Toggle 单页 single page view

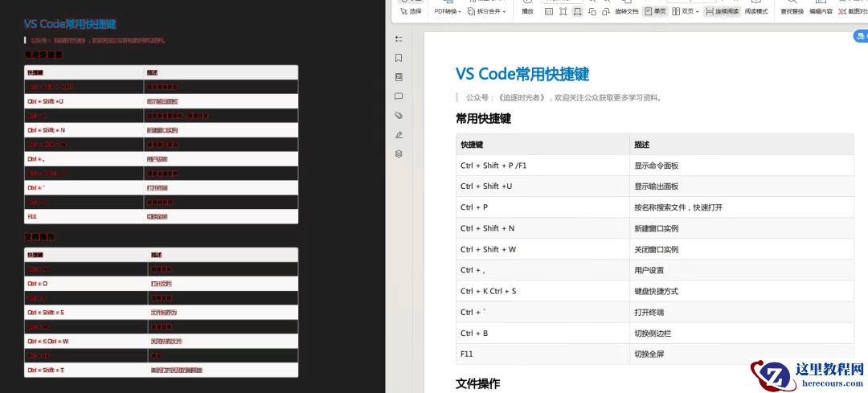coord(655,11)
